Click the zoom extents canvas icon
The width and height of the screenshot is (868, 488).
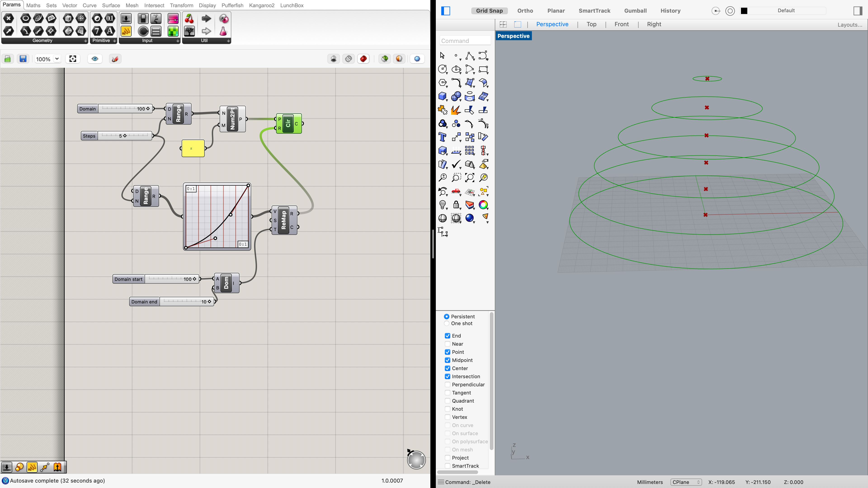(73, 59)
